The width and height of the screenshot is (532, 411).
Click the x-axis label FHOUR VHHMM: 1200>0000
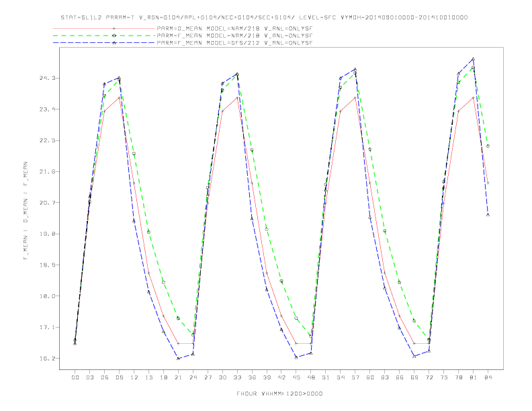coord(279,394)
